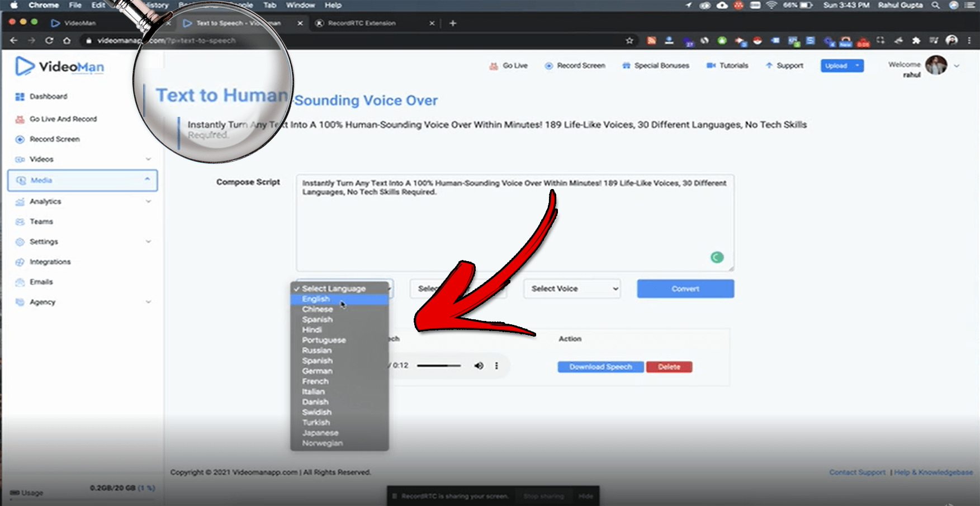The image size is (980, 506).
Task: Click the VideoMan logo
Action: 59,67
